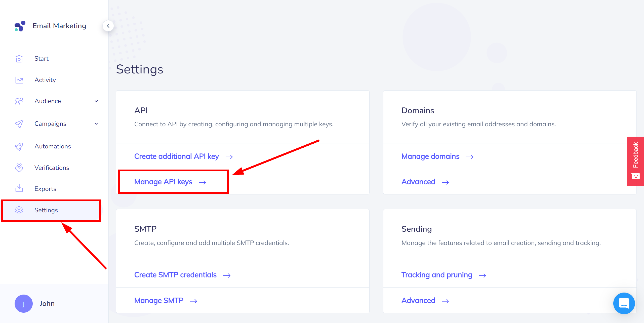
Task: Click the Campaigns icon in sidebar
Action: (x=19, y=123)
